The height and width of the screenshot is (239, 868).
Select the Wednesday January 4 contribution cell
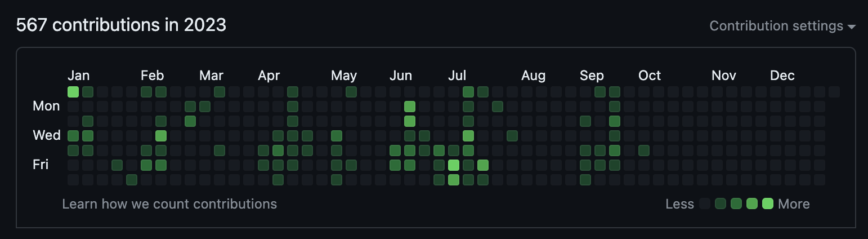(73, 135)
